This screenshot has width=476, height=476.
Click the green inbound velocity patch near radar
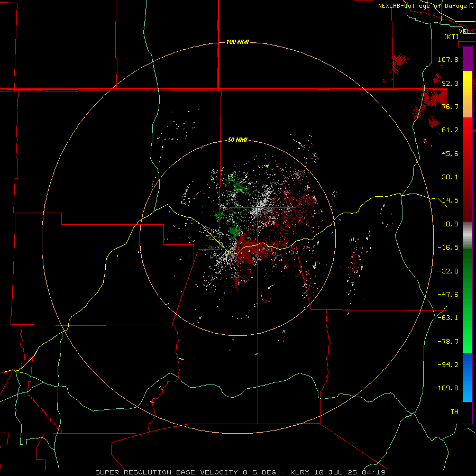tap(234, 232)
